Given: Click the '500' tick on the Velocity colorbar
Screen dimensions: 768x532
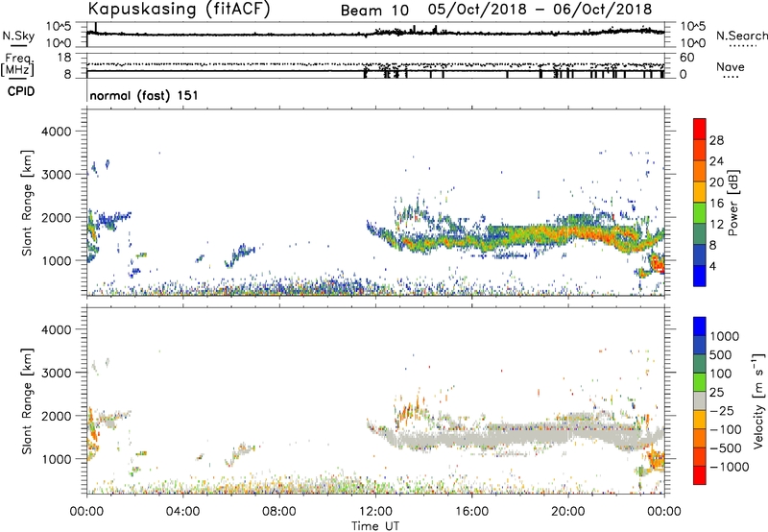Looking at the screenshot, I should click(x=721, y=355).
